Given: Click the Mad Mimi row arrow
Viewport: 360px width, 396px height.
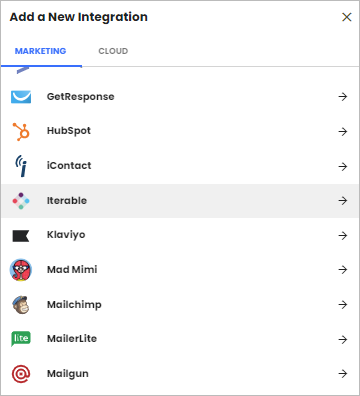Looking at the screenshot, I should 343,269.
